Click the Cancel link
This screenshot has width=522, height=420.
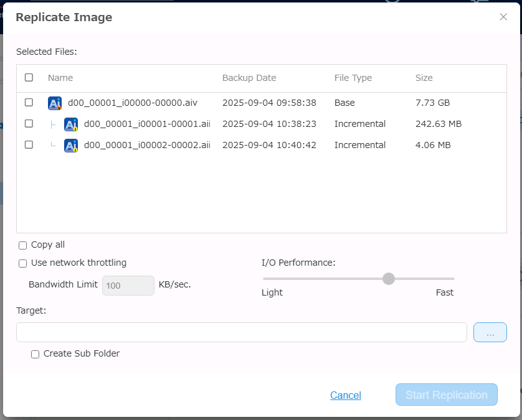tap(346, 395)
